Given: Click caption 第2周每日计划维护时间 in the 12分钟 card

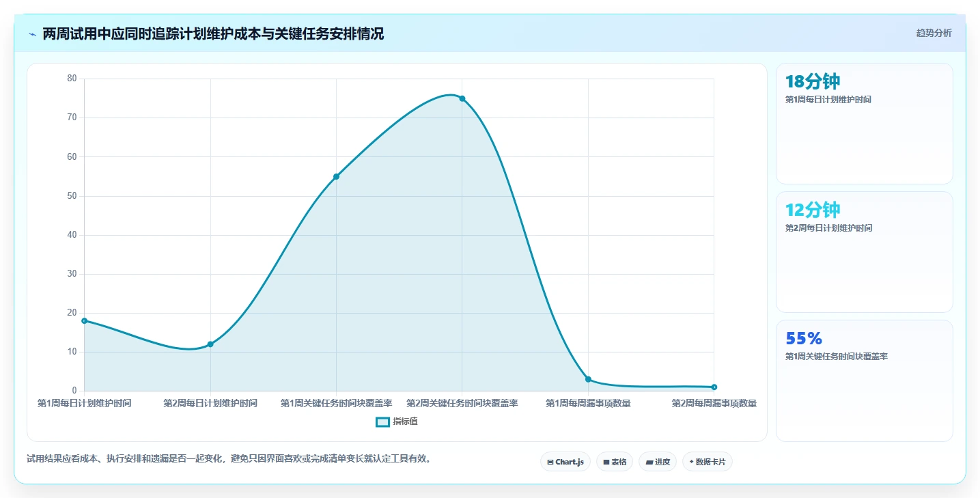Looking at the screenshot, I should 828,228.
